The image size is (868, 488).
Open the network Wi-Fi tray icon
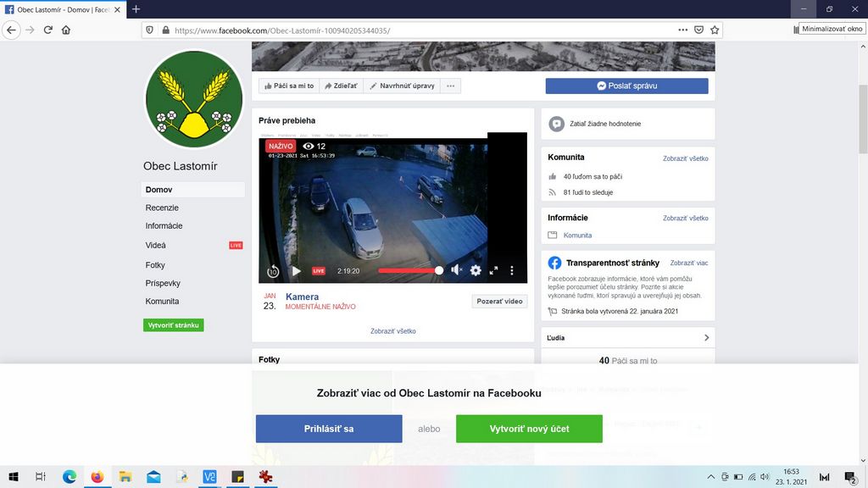752,477
